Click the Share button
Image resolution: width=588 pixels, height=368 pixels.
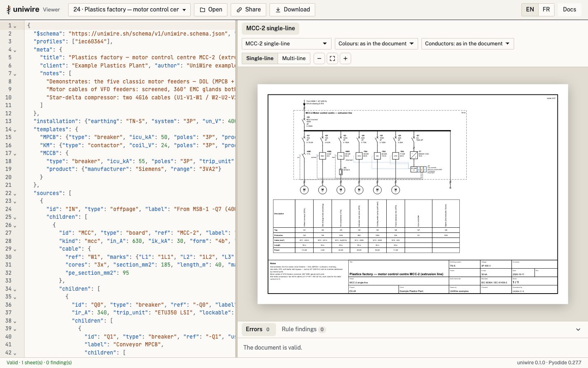pyautogui.click(x=249, y=9)
